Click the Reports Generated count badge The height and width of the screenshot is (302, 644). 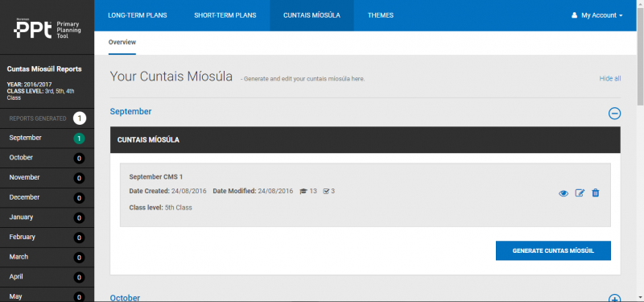80,118
